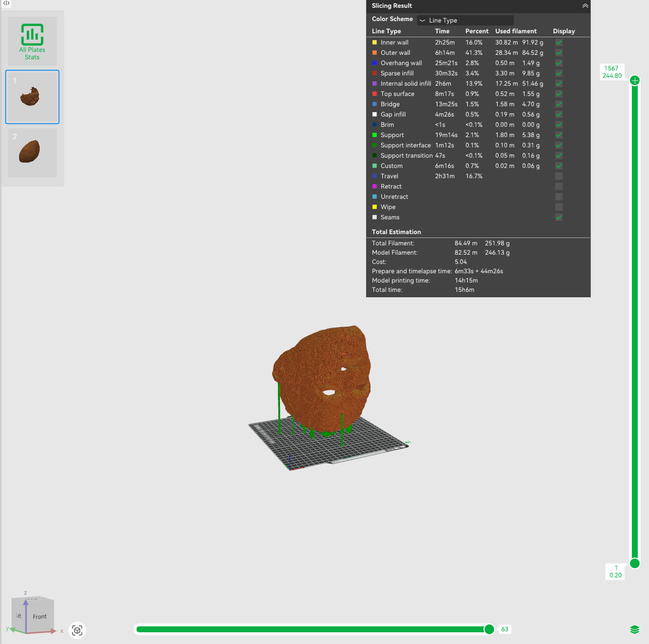Click the camera view icon beside the view cube

[77, 630]
